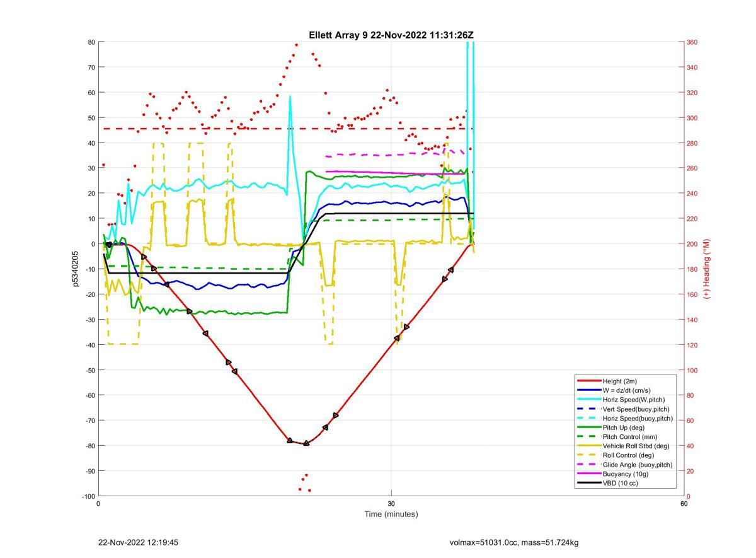This screenshot has width=756, height=558.
Task: Click the cyan horizontal speed spike peak near 58
Action: coord(290,96)
